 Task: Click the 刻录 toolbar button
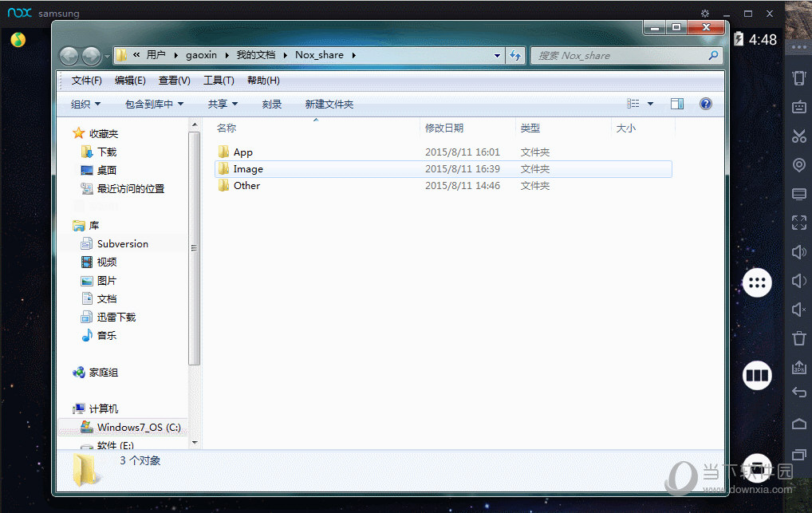click(x=272, y=105)
